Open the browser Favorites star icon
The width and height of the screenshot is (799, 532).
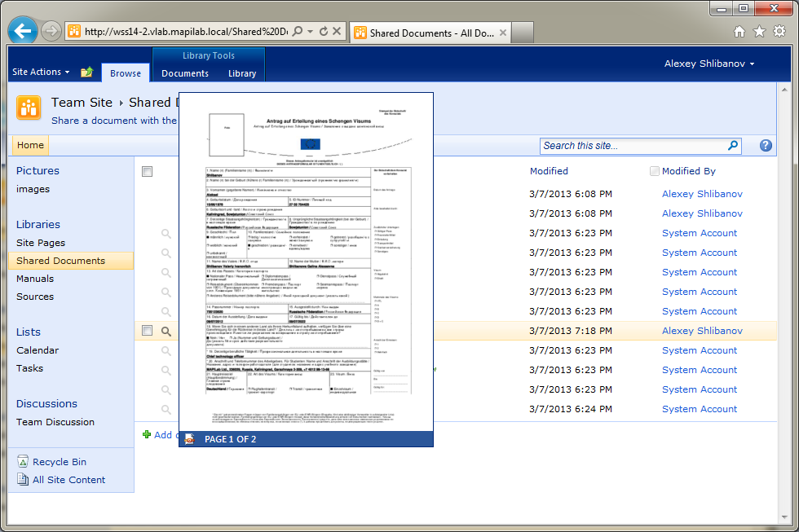point(759,32)
